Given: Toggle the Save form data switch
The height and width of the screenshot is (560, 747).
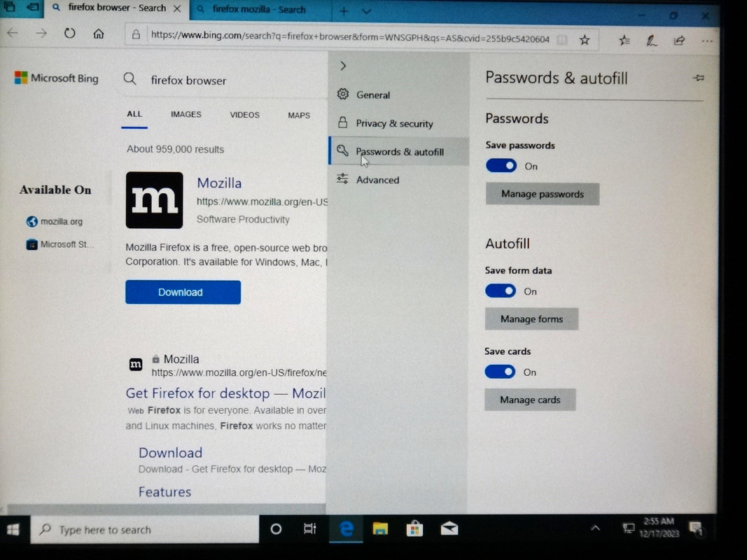Looking at the screenshot, I should 501,291.
